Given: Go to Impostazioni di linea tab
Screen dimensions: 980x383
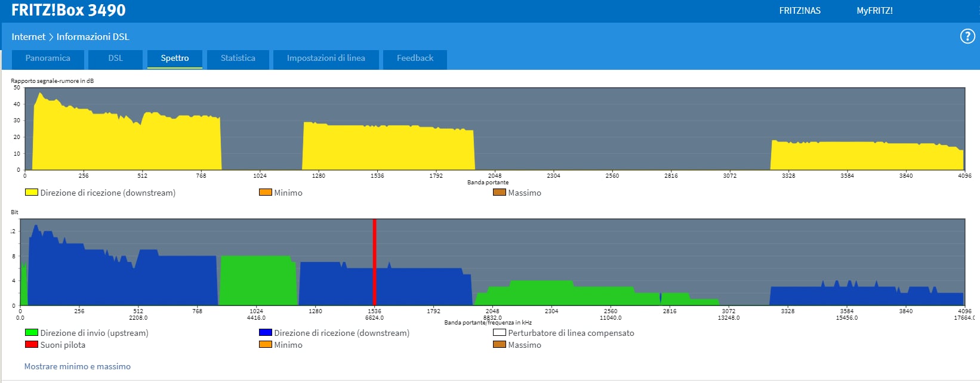Looking at the screenshot, I should 325,58.
